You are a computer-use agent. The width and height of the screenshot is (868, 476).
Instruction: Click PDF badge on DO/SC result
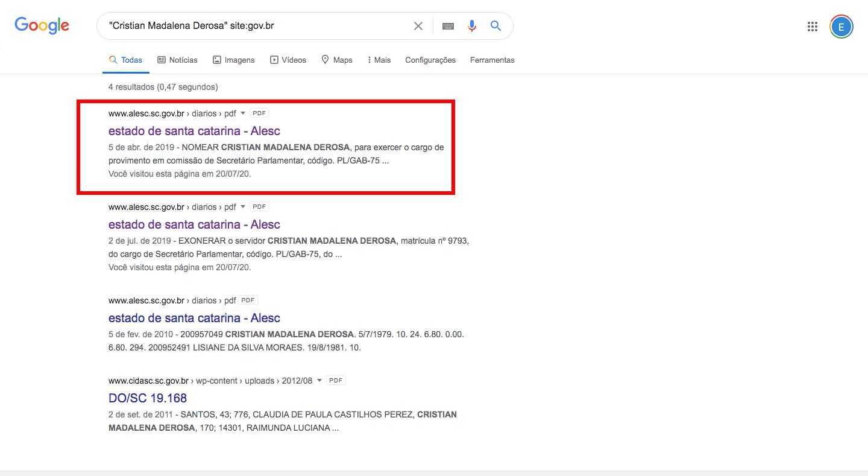pos(336,381)
